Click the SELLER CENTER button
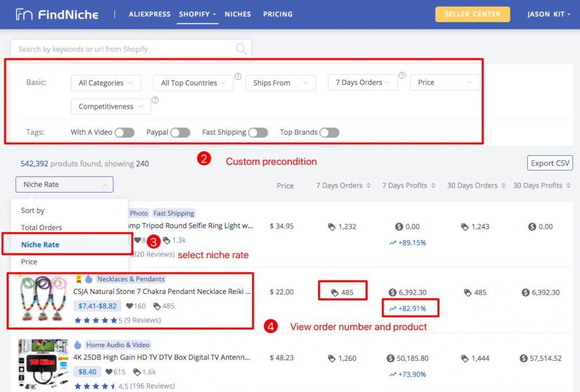Viewport: 580px width, 392px height. pos(472,14)
